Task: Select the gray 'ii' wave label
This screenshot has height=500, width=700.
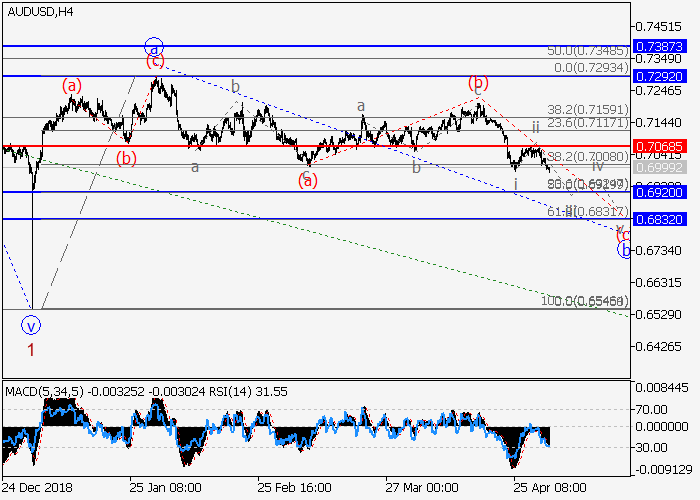Action: pyautogui.click(x=536, y=126)
